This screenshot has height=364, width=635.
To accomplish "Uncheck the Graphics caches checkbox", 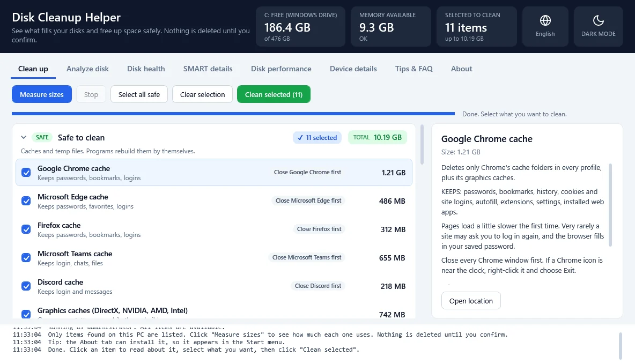I will [26, 314].
